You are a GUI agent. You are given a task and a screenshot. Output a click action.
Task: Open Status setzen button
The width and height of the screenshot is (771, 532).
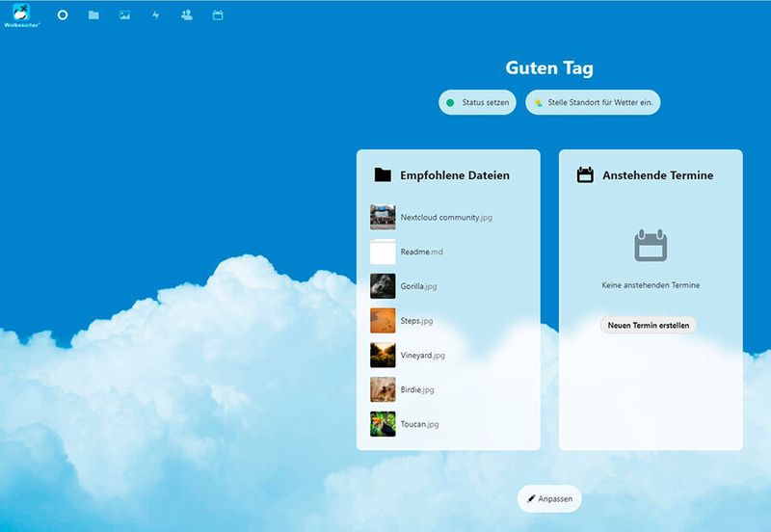click(x=477, y=102)
